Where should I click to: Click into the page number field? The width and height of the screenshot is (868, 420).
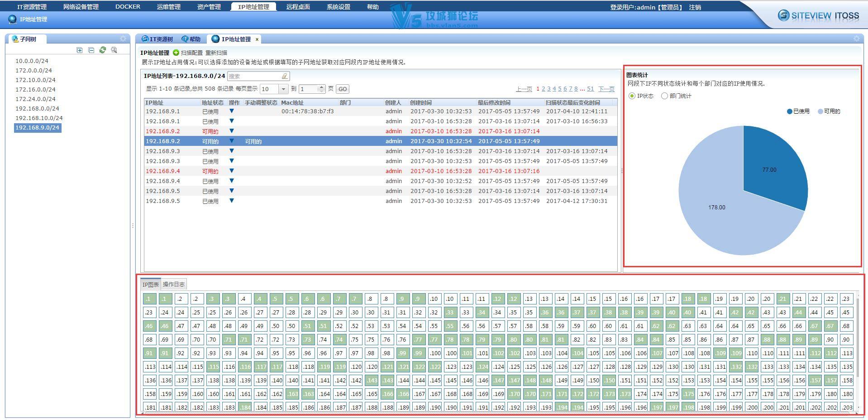309,89
